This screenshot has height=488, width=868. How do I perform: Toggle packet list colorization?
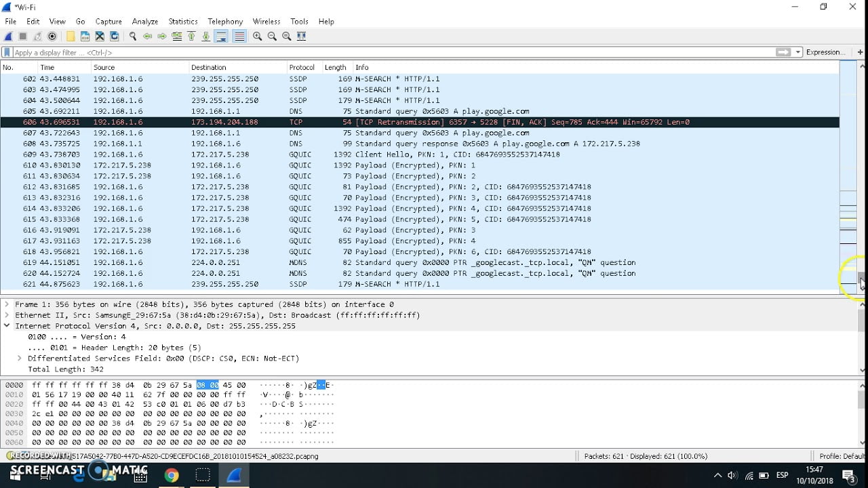coord(239,37)
